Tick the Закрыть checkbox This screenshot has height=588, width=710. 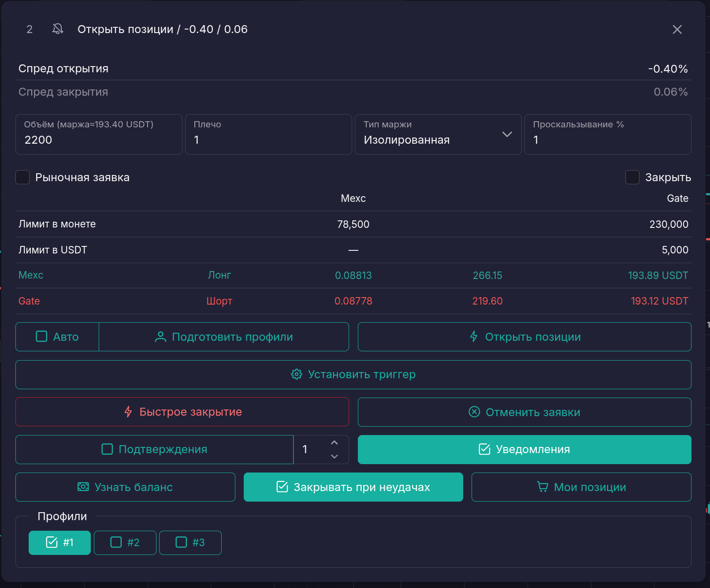632,177
